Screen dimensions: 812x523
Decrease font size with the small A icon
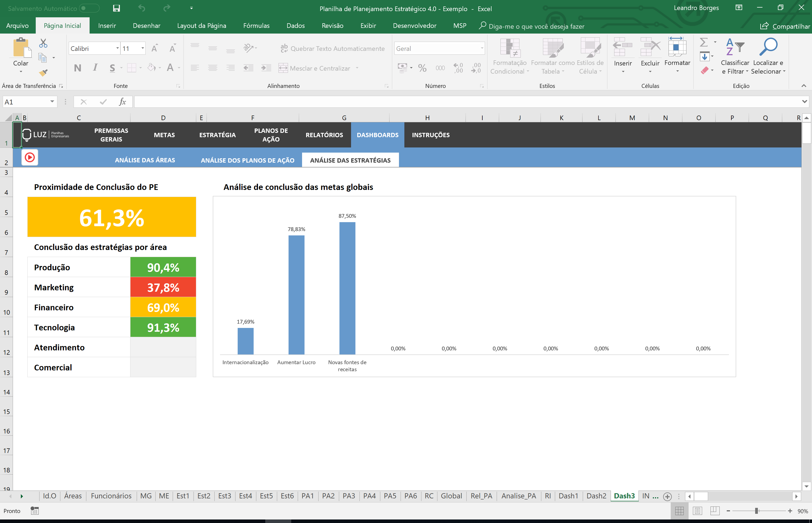(x=173, y=48)
